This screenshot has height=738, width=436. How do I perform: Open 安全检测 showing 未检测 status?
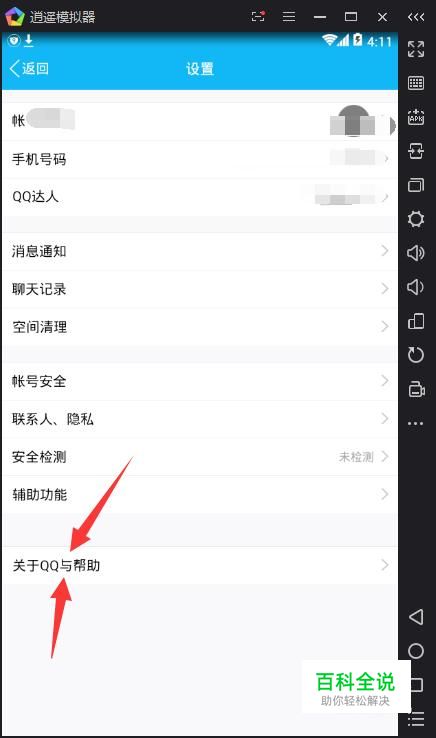click(200, 456)
